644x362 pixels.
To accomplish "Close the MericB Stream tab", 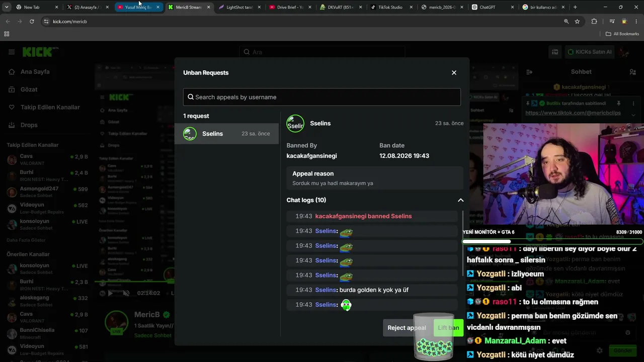I will [x=208, y=7].
